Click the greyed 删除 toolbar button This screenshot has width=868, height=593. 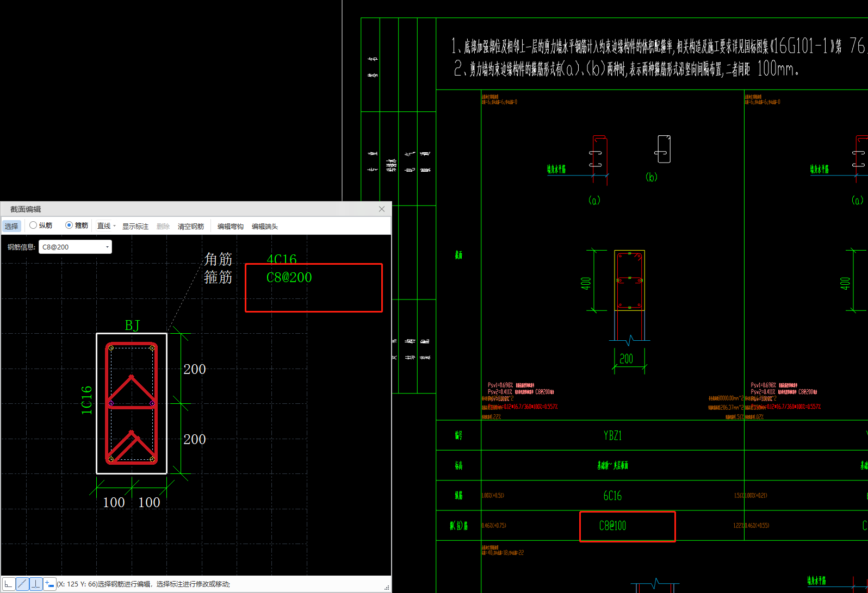tap(163, 227)
